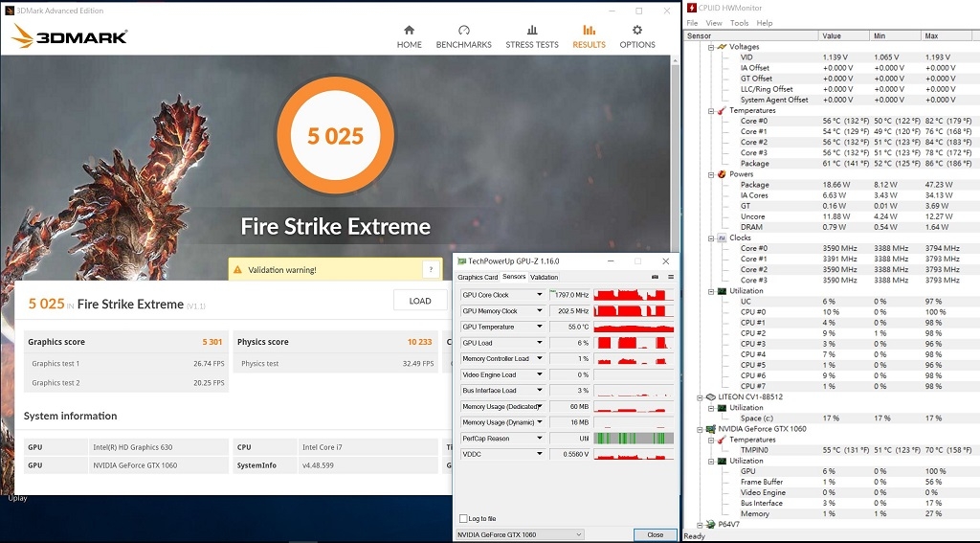The image size is (980, 543).
Task: Switch to the Graphics Card tab in GPU-Z
Action: 478,277
